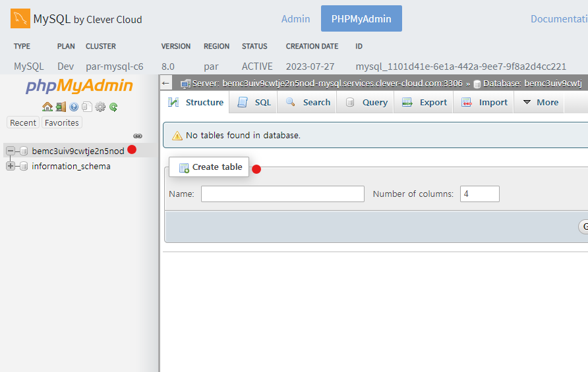Screen dimensions: 588x372
Task: Click the version value 8.0
Action: coord(168,66)
